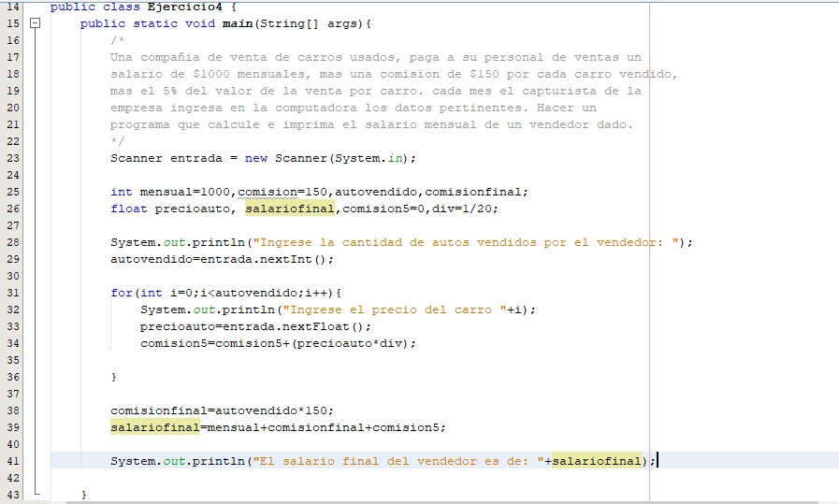Click the 'int' keyword on line 25
The height and width of the screenshot is (504, 839).
pos(122,192)
